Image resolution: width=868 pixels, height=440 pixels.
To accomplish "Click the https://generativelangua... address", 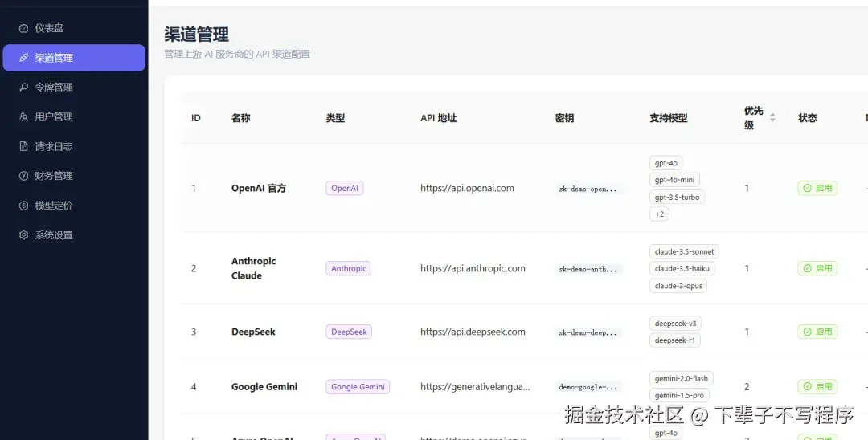I will click(x=475, y=386).
